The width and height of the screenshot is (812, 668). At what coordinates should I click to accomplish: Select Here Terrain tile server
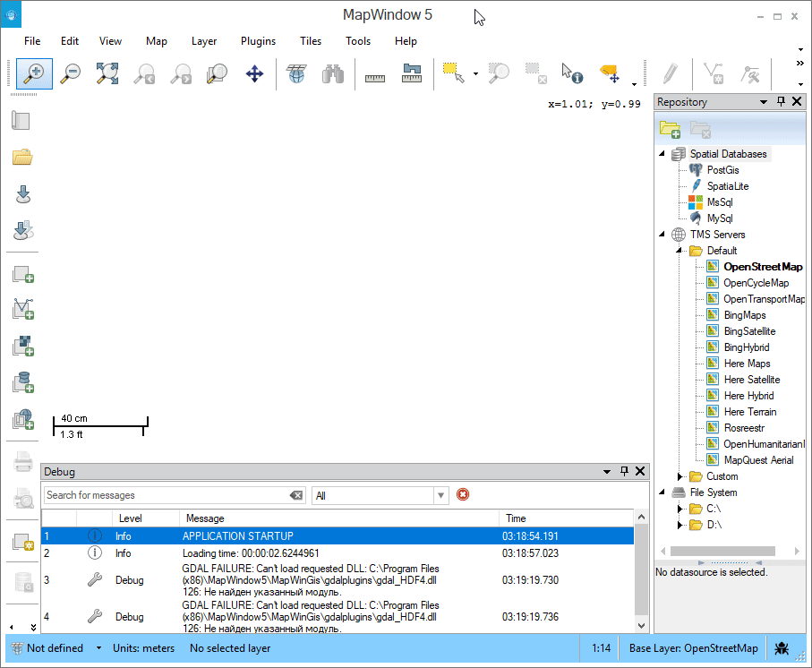click(x=750, y=412)
